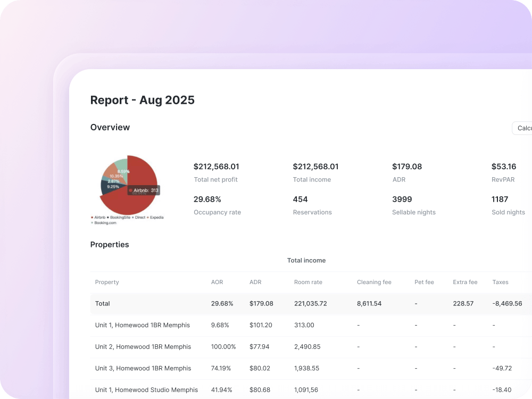Toggle the Direct legend entry
This screenshot has height=399, width=532.
pos(140,217)
